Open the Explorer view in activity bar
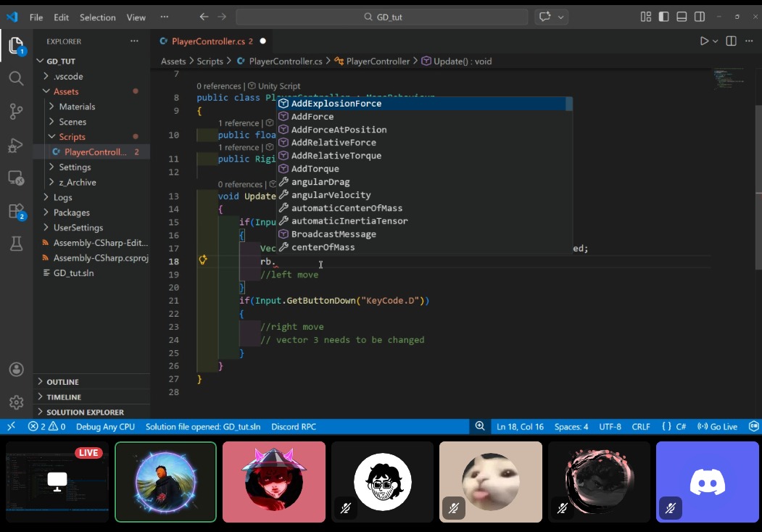The image size is (762, 532). coord(16,46)
